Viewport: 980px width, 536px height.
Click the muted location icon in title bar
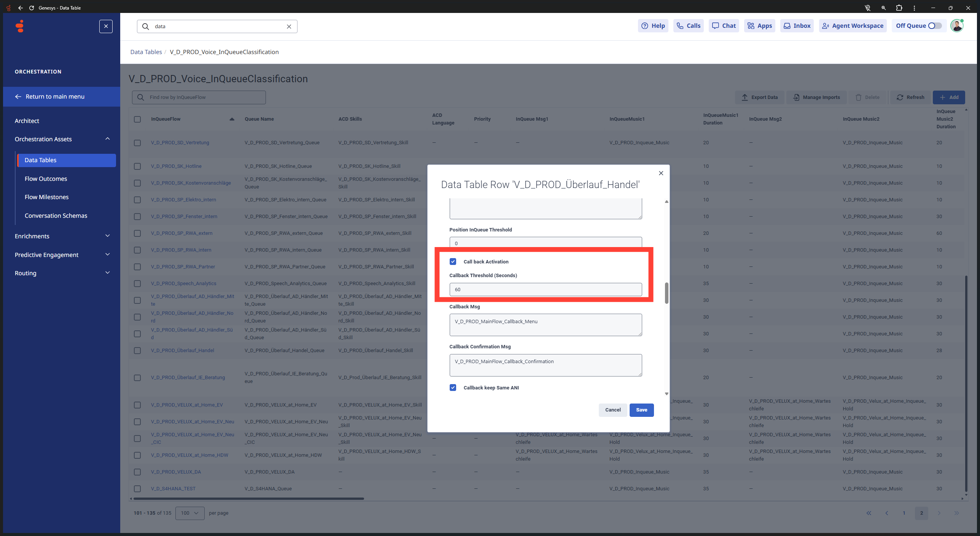click(867, 8)
